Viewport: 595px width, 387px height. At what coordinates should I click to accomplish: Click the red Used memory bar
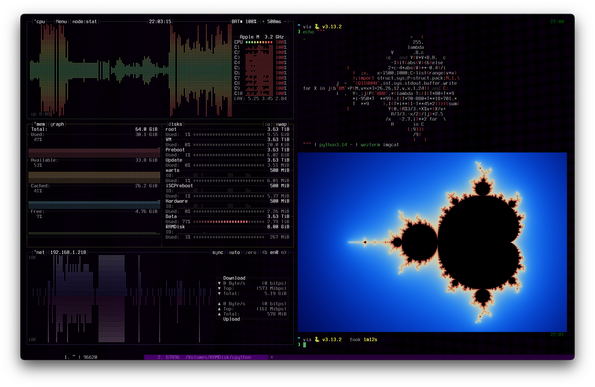(94, 153)
